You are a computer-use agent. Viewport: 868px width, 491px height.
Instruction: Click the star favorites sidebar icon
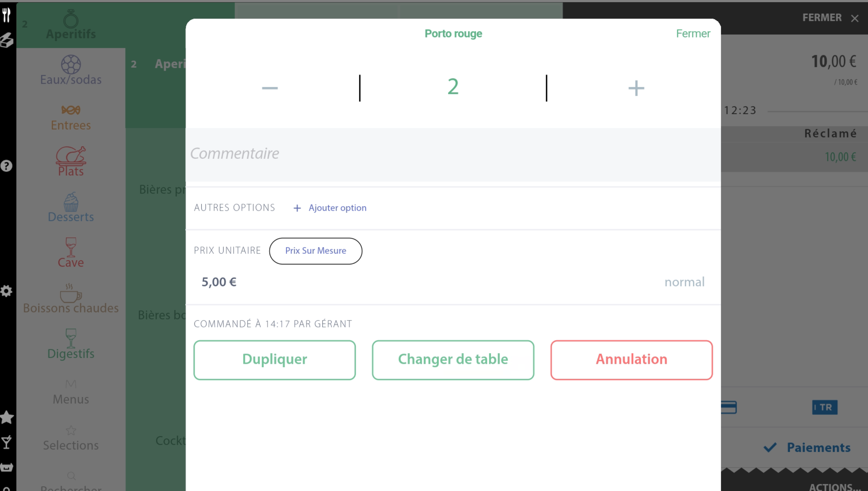6,417
